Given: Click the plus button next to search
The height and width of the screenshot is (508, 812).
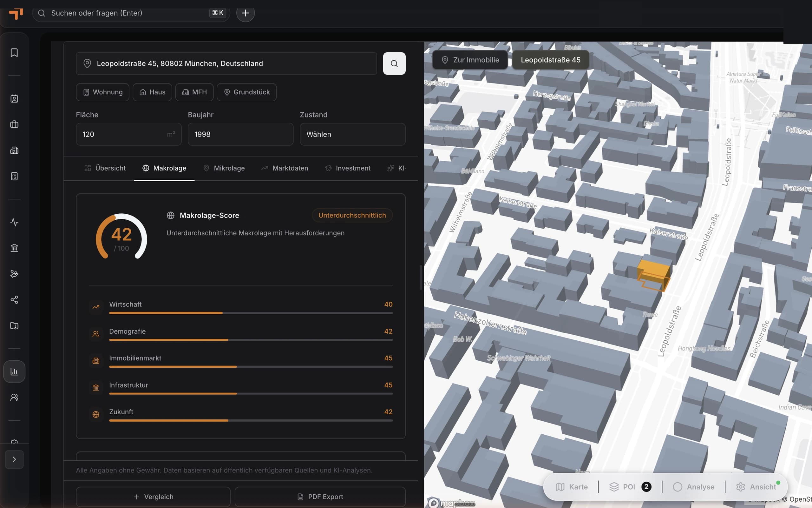Looking at the screenshot, I should [245, 13].
